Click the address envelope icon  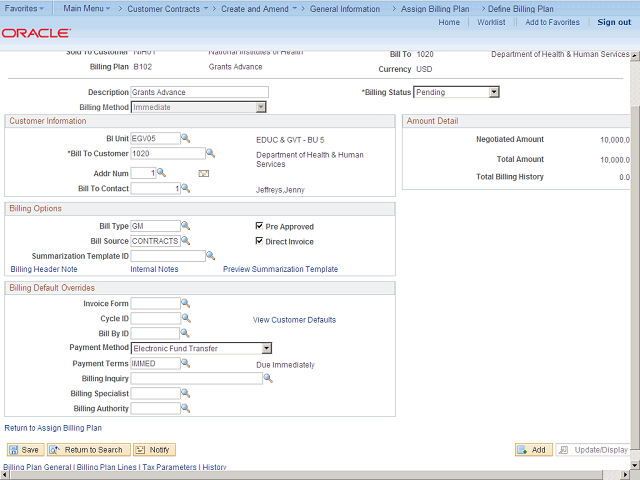click(x=204, y=173)
